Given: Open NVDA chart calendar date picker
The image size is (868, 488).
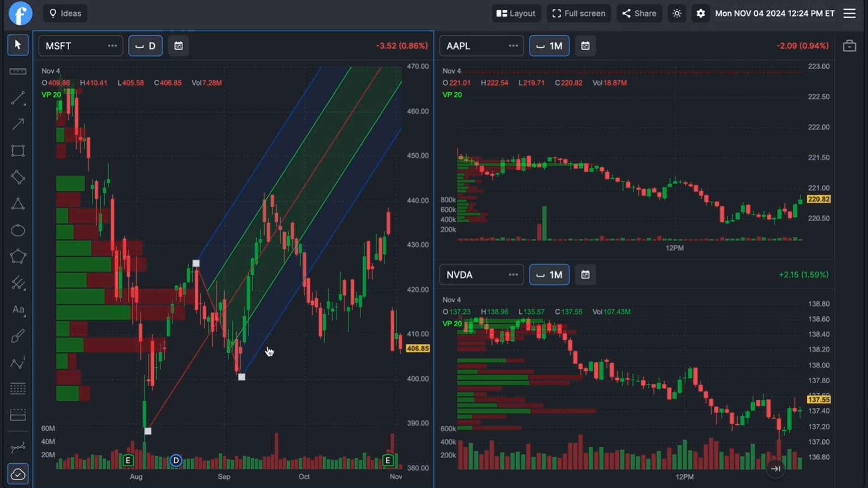Looking at the screenshot, I should pyautogui.click(x=585, y=275).
